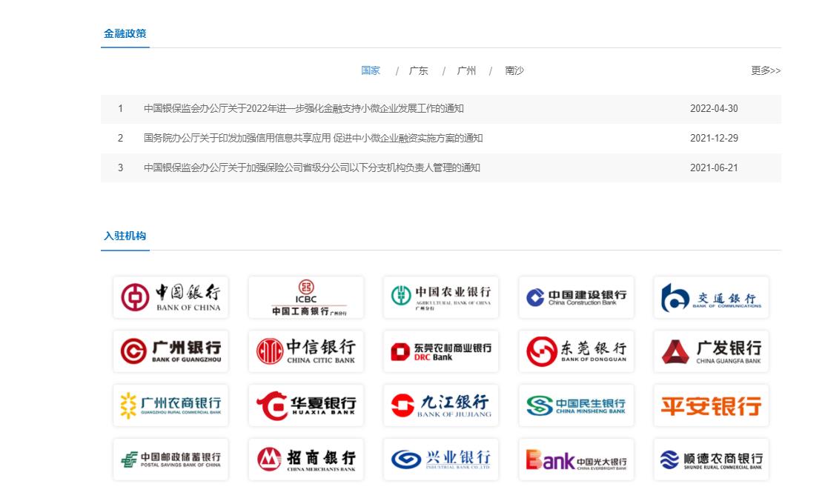Viewport: 825px width, 504px height.
Task: Click row number 2 in policy list
Action: pos(121,138)
